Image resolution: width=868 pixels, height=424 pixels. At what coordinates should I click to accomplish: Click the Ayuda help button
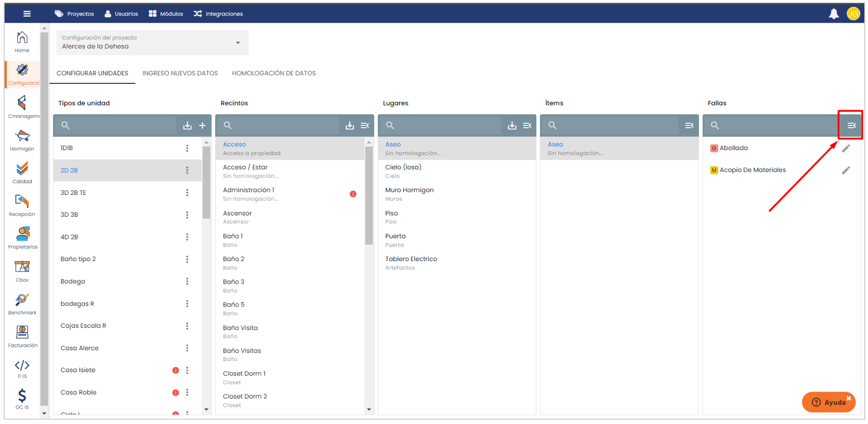[x=829, y=402]
